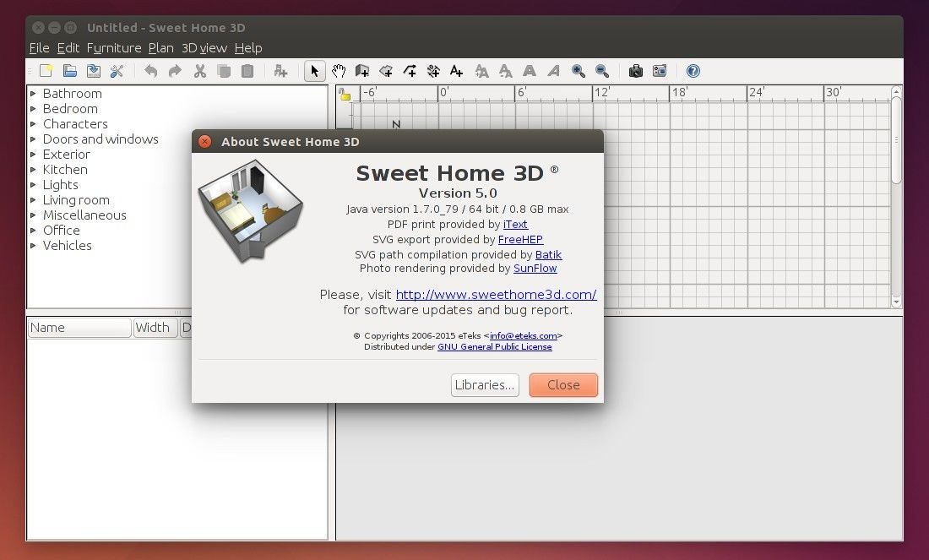Viewport: 929px width, 560px height.
Task: Click the Undo arrow icon
Action: (x=151, y=71)
